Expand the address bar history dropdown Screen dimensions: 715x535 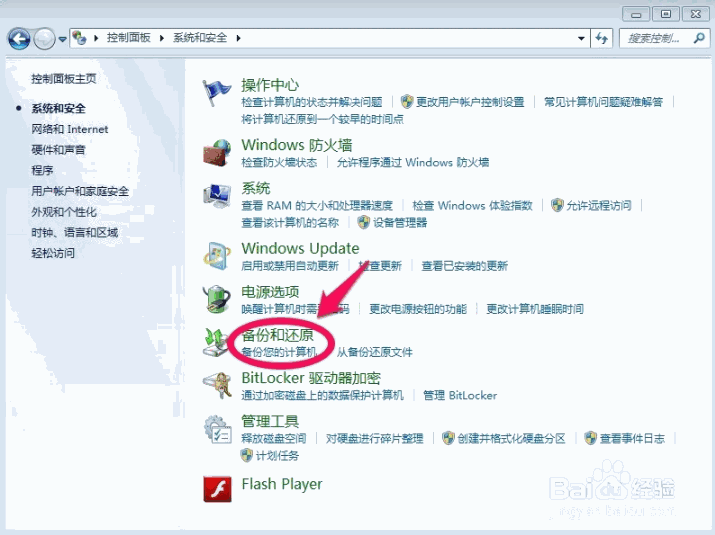(581, 38)
